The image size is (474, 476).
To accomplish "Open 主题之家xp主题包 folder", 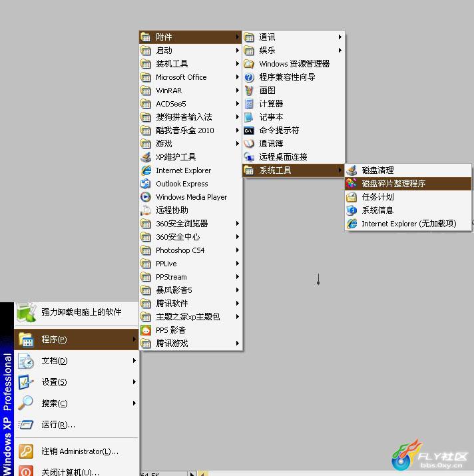I will (190, 317).
